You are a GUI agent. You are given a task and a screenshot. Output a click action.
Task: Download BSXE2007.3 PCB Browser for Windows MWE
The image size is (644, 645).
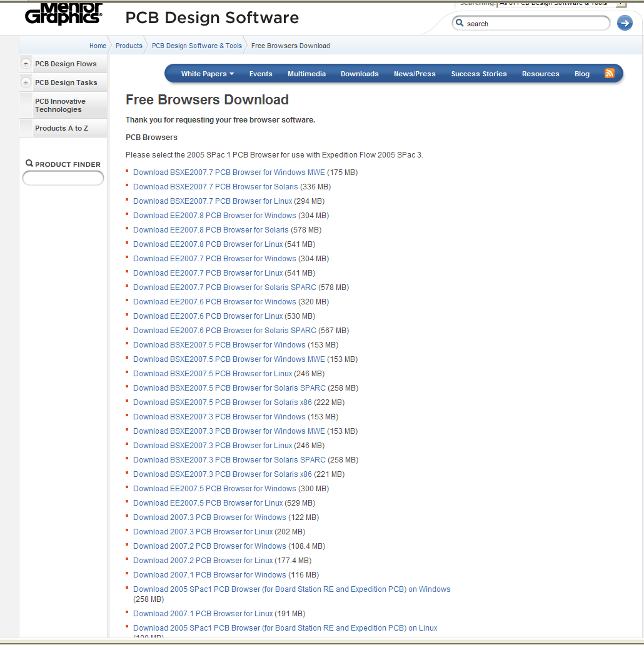click(229, 431)
